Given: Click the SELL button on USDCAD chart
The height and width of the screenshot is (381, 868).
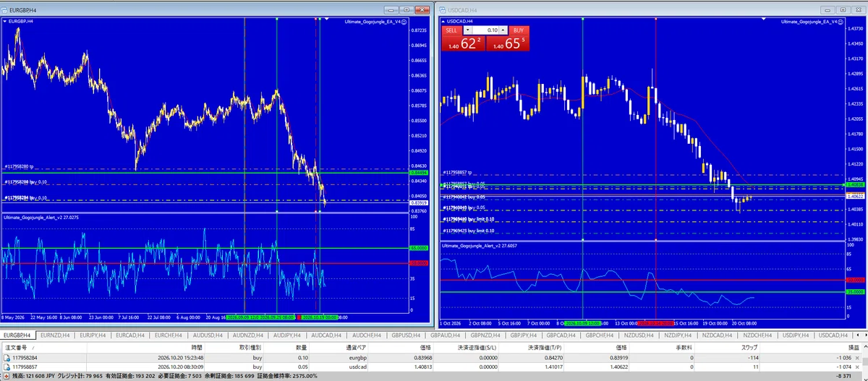Looking at the screenshot, I should pyautogui.click(x=451, y=30).
